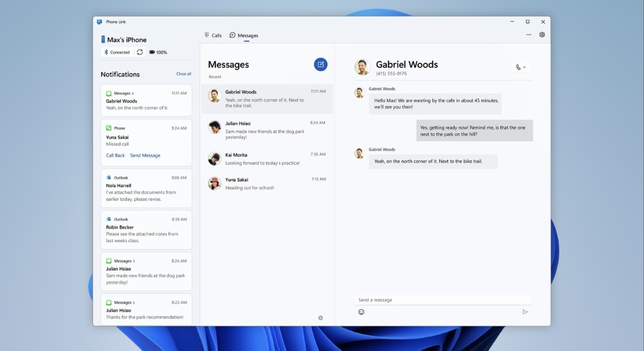Click the Bluetooth Connected indicator

click(116, 52)
